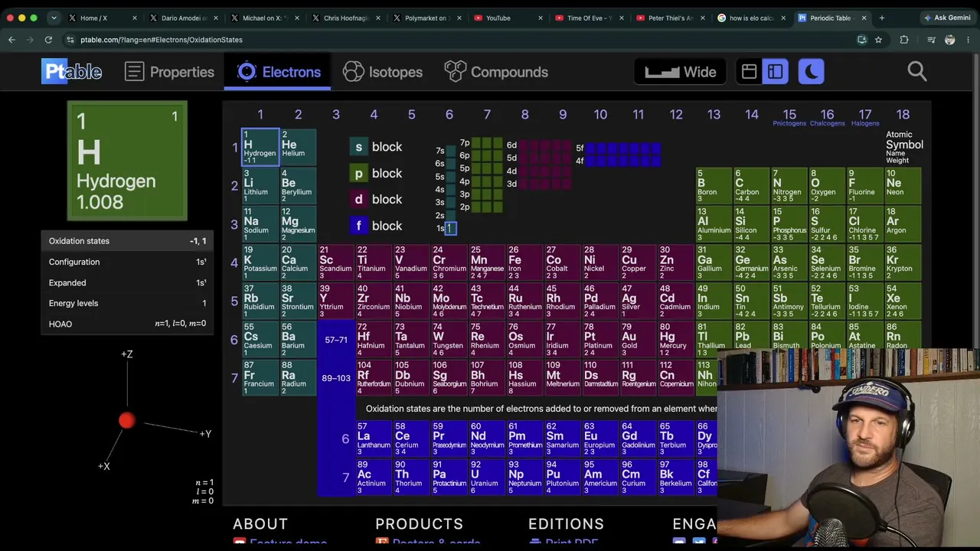The image size is (980, 551).
Task: Toggle dark mode moon icon
Action: [811, 72]
